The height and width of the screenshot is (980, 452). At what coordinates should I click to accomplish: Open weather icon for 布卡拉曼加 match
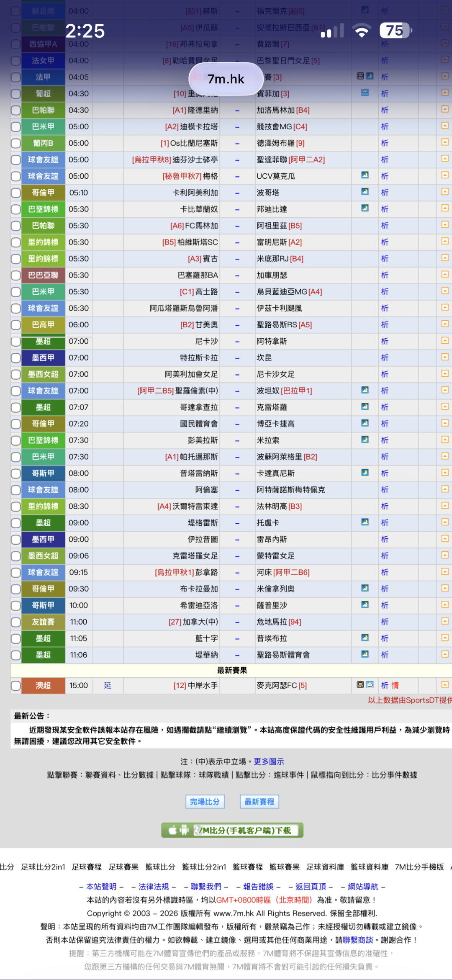(365, 588)
